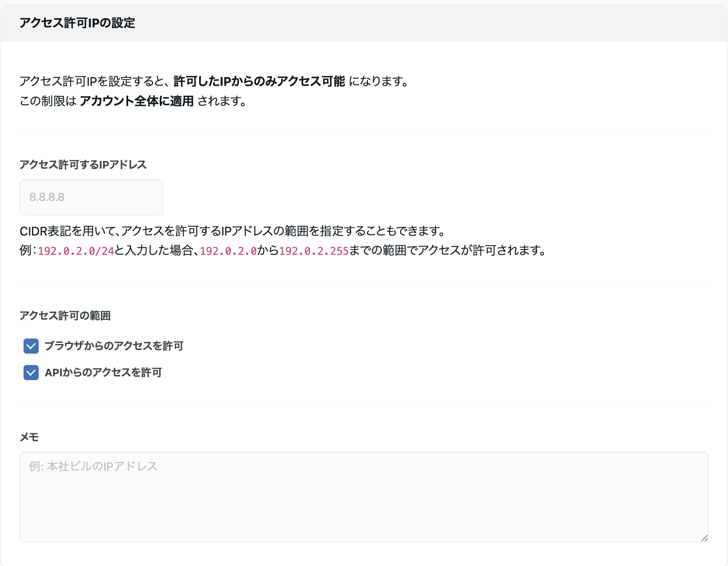Select the APIからのアクセスを許可 text label
The width and height of the screenshot is (728, 566).
point(103,373)
